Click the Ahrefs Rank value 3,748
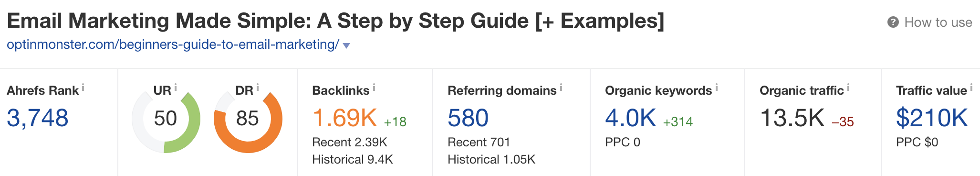The image size is (980, 176). tap(38, 118)
